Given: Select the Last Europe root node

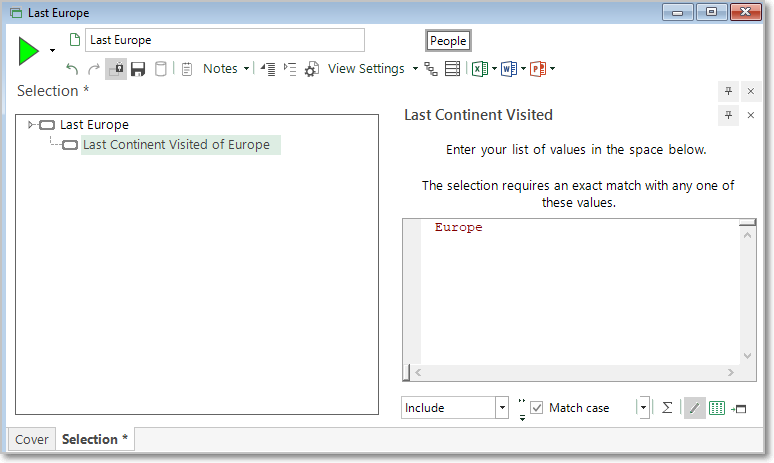Looking at the screenshot, I should (x=94, y=124).
